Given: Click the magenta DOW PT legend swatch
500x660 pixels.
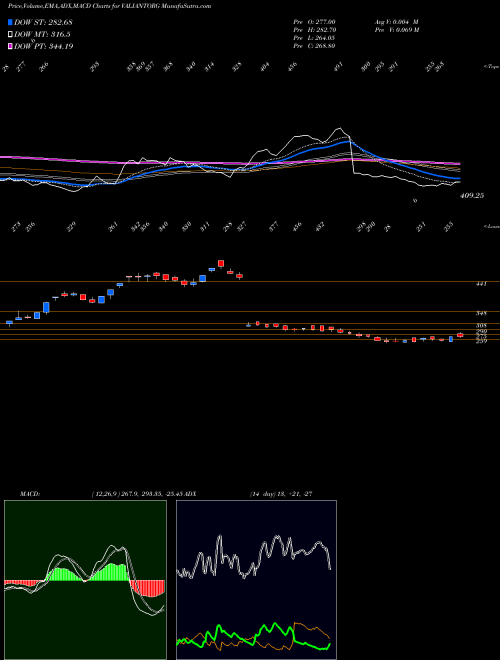Looking at the screenshot, I should tap(10, 46).
